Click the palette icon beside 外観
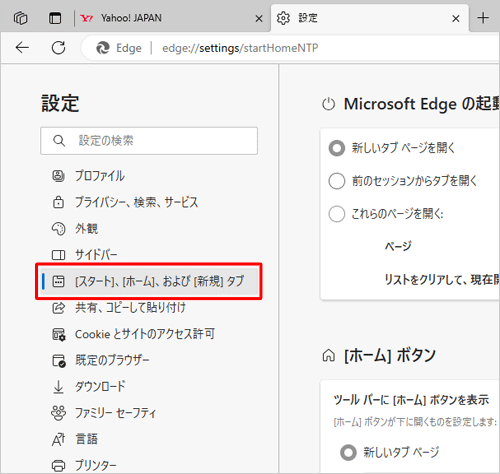The width and height of the screenshot is (500, 474). (58, 229)
